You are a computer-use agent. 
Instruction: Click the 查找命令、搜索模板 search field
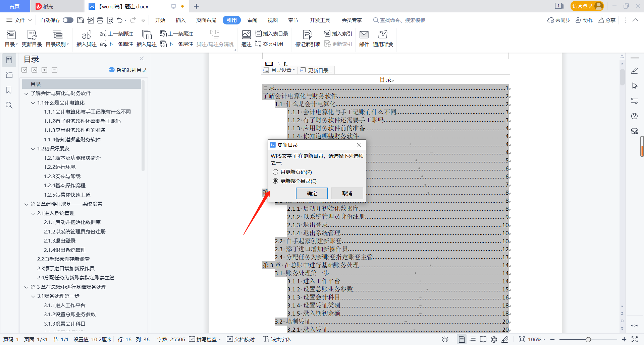(399, 20)
